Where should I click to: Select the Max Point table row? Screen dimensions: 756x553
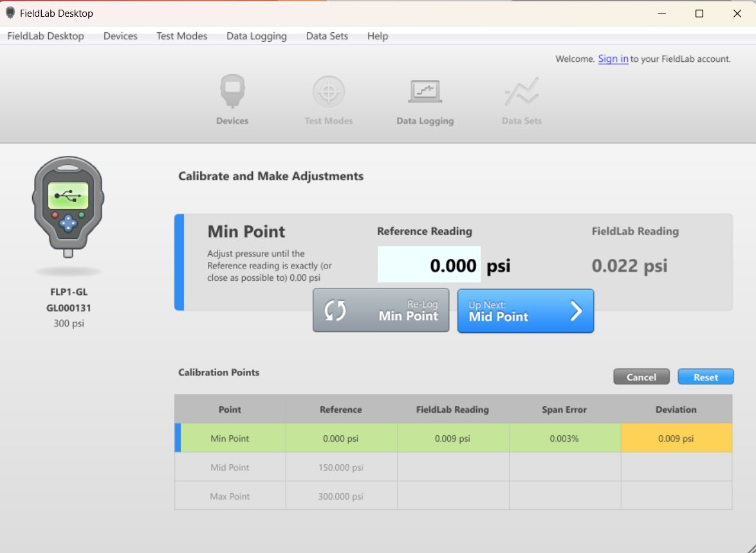[453, 496]
